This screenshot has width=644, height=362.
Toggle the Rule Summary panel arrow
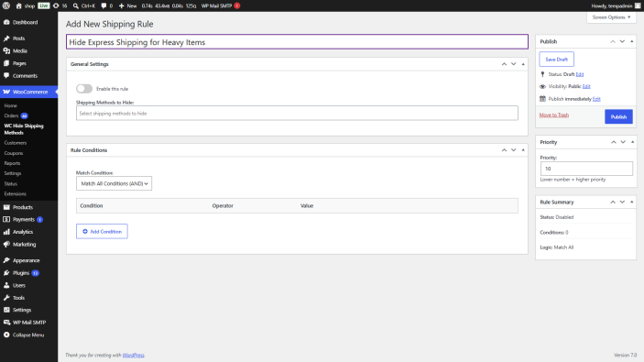[x=632, y=203]
